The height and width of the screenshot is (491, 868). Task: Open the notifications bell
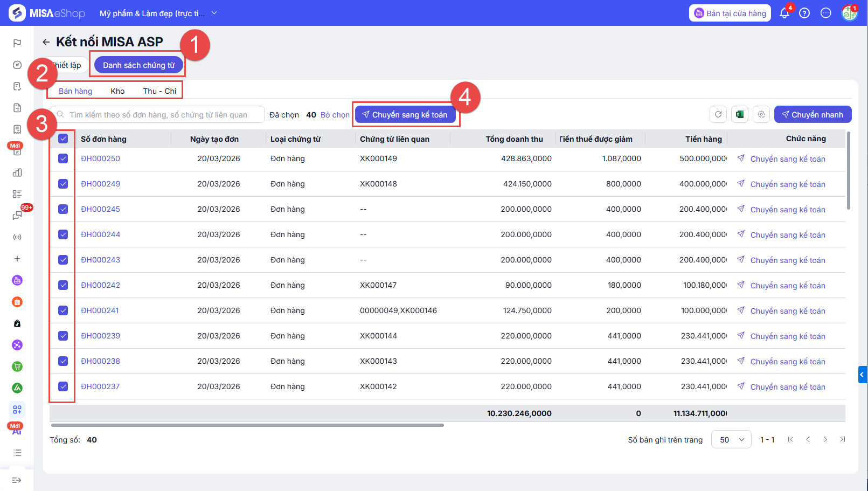click(x=784, y=13)
